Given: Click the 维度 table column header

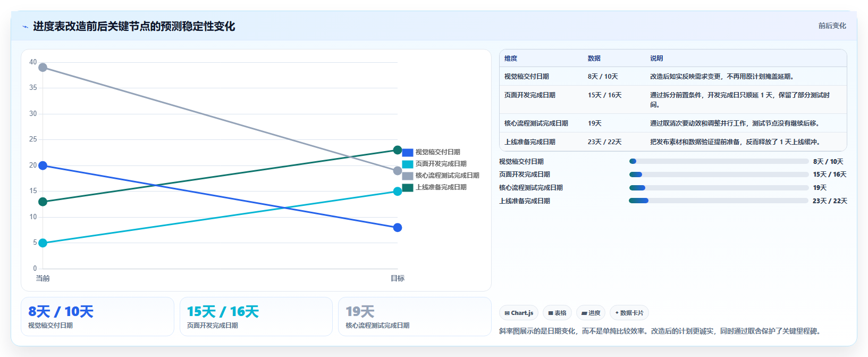Looking at the screenshot, I should coord(511,59).
